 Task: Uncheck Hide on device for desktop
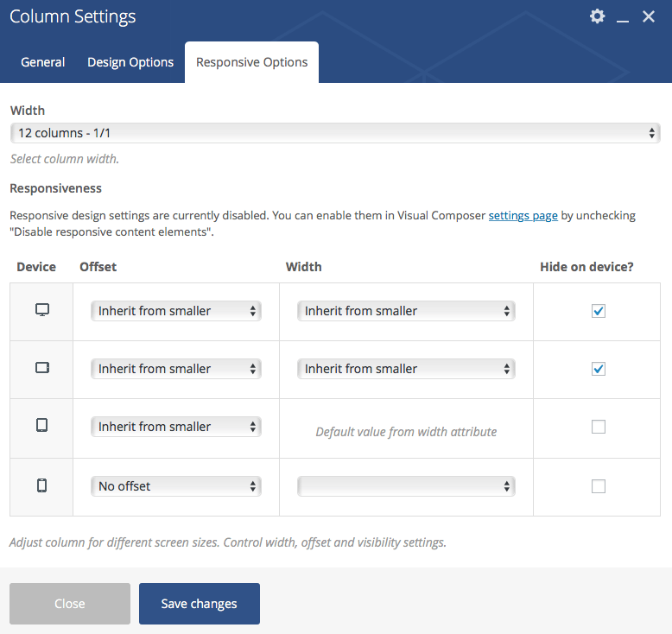[599, 311]
